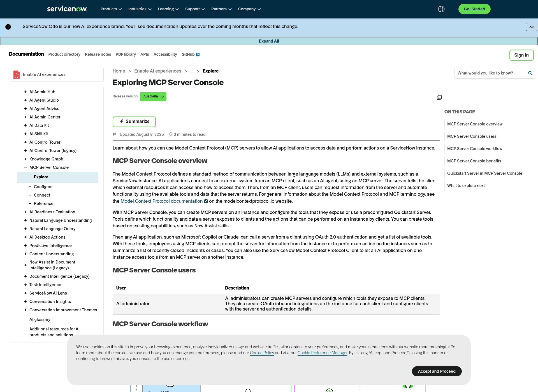The height and width of the screenshot is (392, 538).
Task: Jump to MCP Server Console overview section
Action: tap(475, 124)
